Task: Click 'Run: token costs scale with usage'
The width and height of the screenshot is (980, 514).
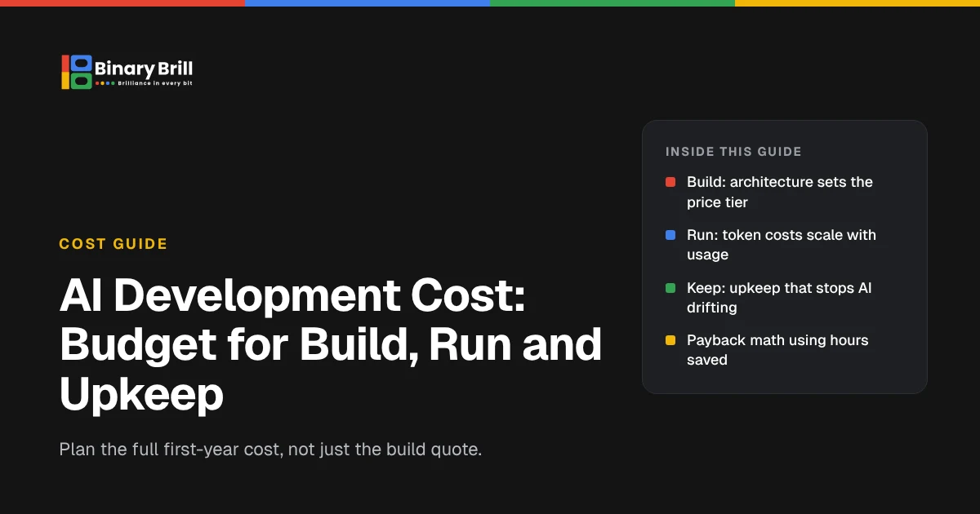Action: (782, 245)
